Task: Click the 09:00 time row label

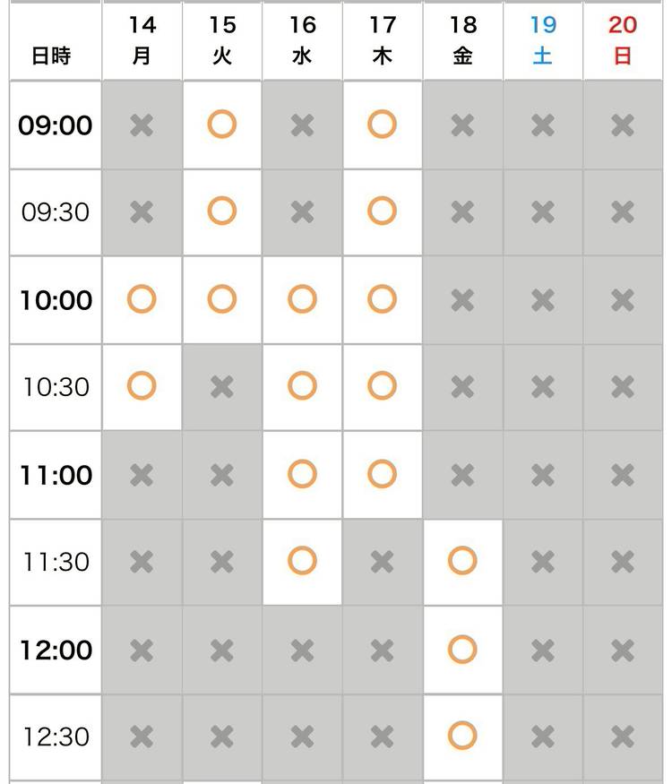Action: coord(56,125)
